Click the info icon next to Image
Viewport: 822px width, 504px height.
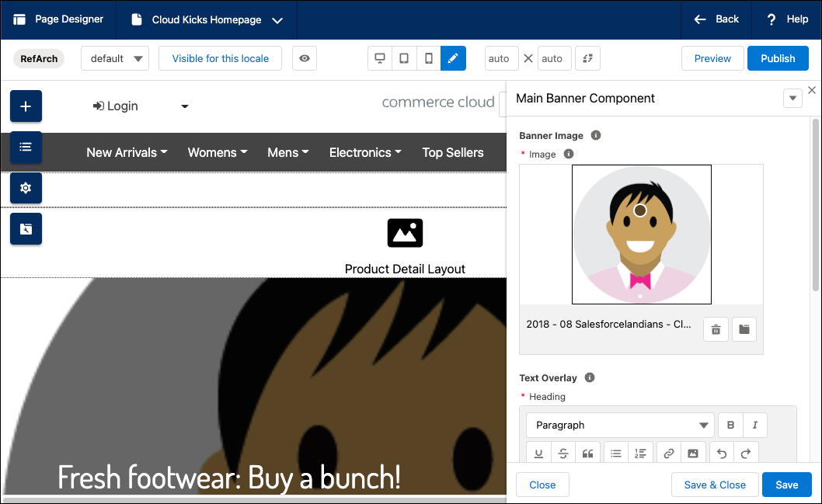pos(568,154)
